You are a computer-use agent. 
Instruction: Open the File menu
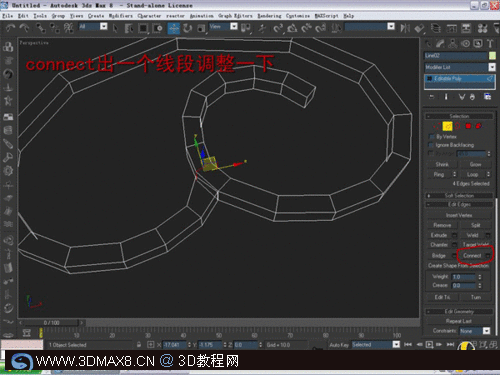click(x=7, y=16)
